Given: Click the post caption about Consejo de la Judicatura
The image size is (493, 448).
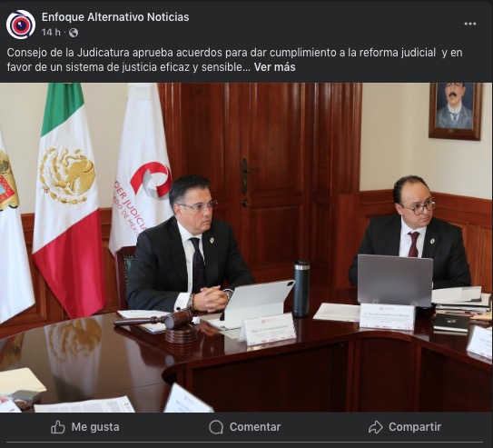Looking at the screenshot, I should [x=234, y=59].
